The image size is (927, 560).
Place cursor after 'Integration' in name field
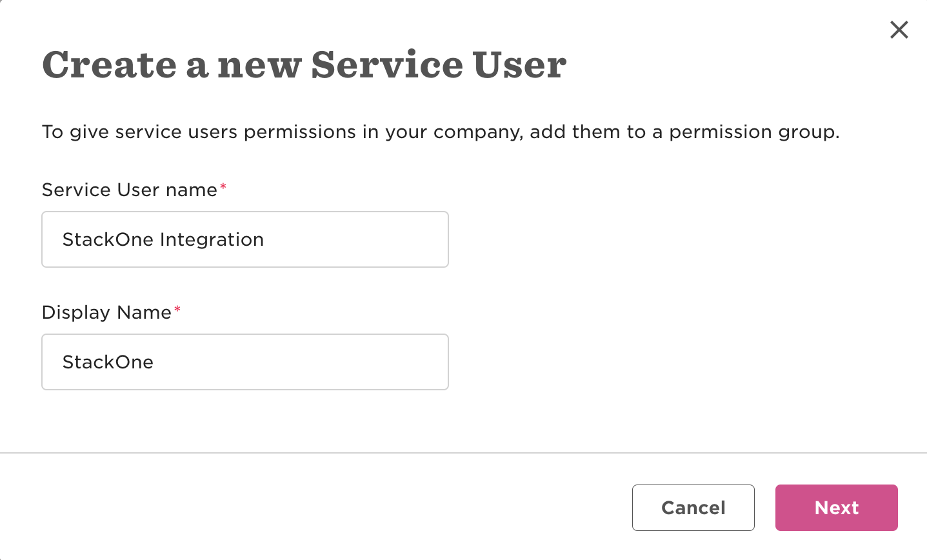coord(265,239)
